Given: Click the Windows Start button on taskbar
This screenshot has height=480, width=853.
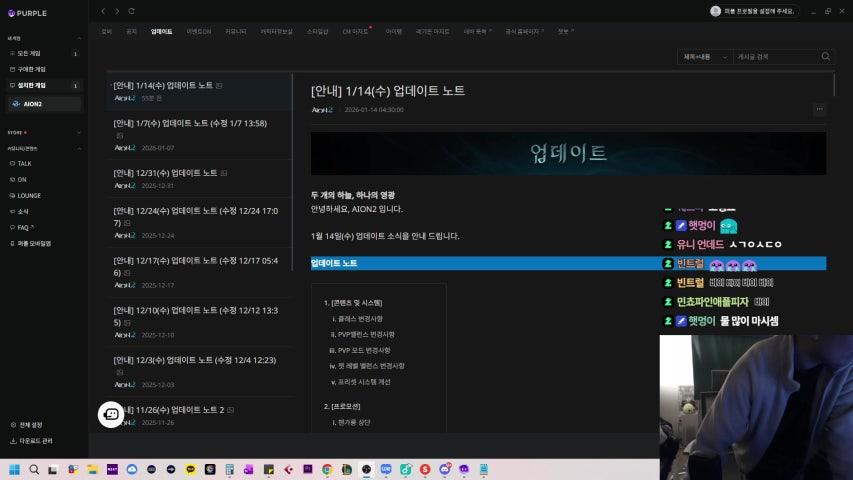Looking at the screenshot, I should click(x=15, y=469).
